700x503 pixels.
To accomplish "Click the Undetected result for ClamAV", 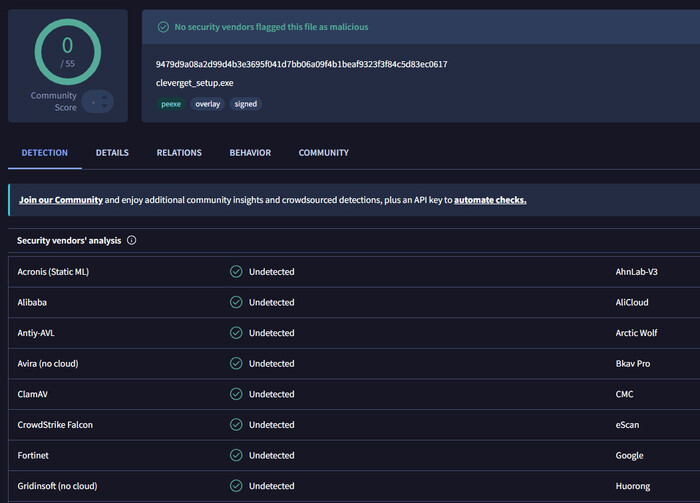I will (271, 394).
